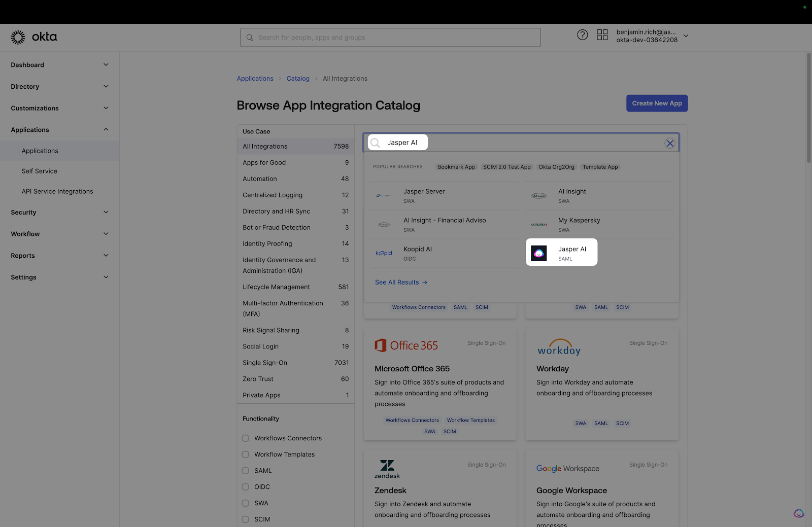Click the page vertical scrollbar
812x527 pixels.
808,108
